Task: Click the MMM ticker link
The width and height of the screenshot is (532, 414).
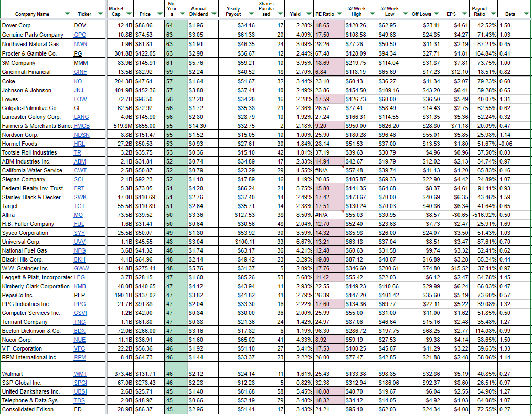Action: pyautogui.click(x=81, y=63)
